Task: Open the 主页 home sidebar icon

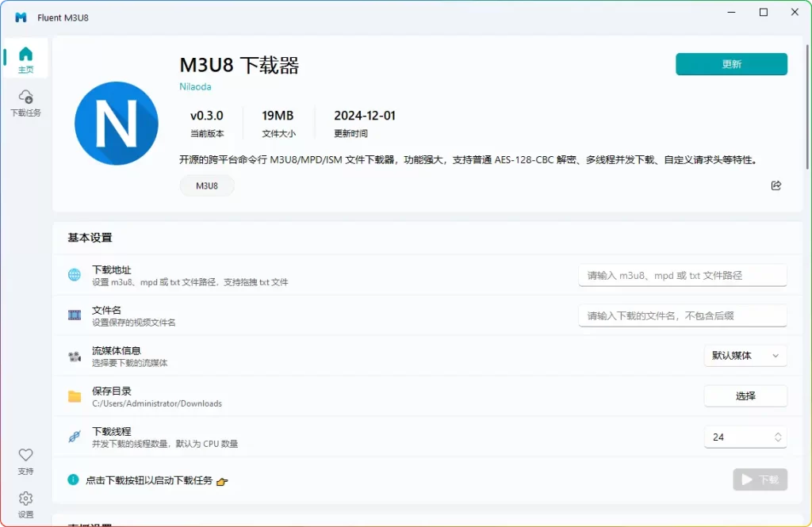Action: [25, 59]
